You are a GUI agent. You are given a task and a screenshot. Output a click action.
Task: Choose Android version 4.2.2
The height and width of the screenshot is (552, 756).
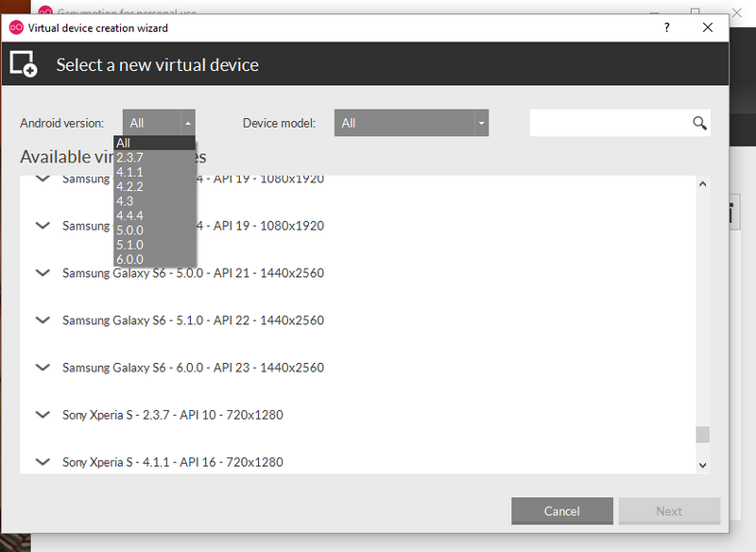tap(154, 186)
